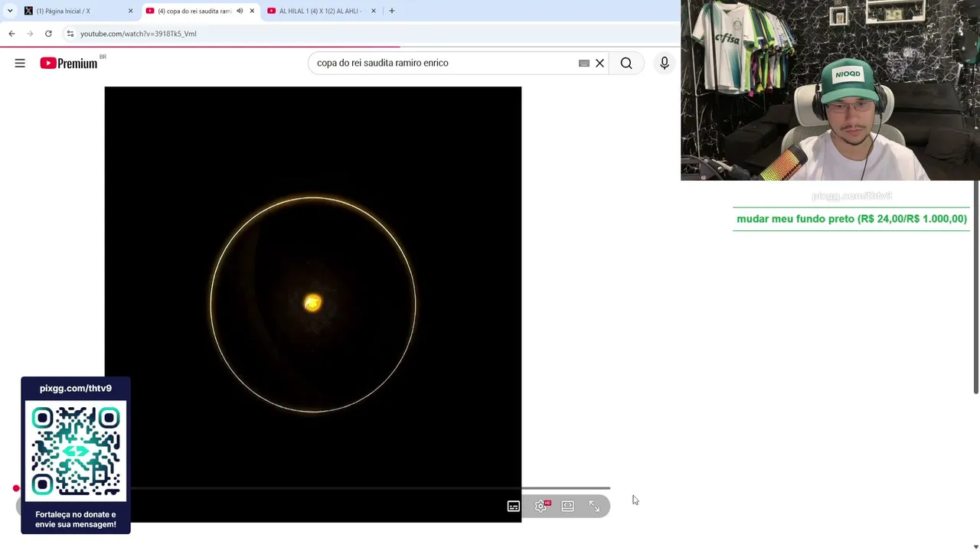Screen dimensions: 980x551
Task: Clear the search box with X icon
Action: [600, 63]
